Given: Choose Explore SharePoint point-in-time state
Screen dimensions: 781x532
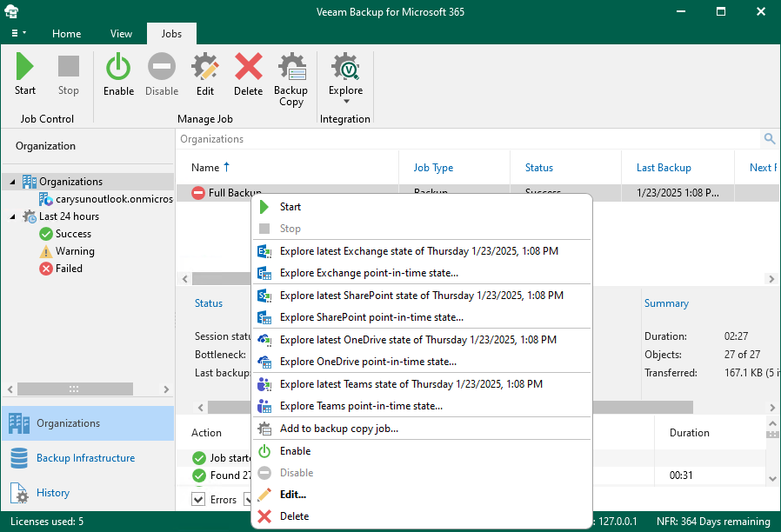Looking at the screenshot, I should point(422,317).
